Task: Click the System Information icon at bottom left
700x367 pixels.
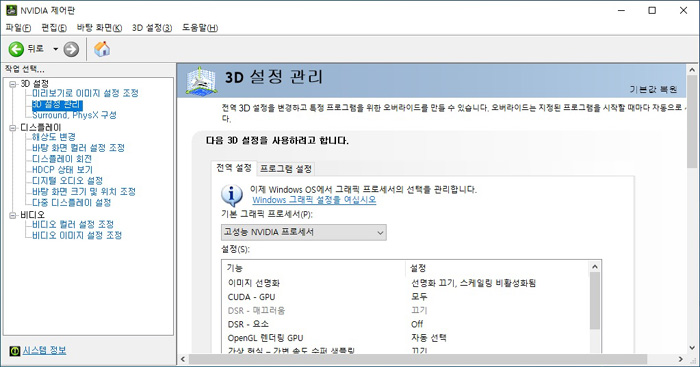Action: pos(15,351)
